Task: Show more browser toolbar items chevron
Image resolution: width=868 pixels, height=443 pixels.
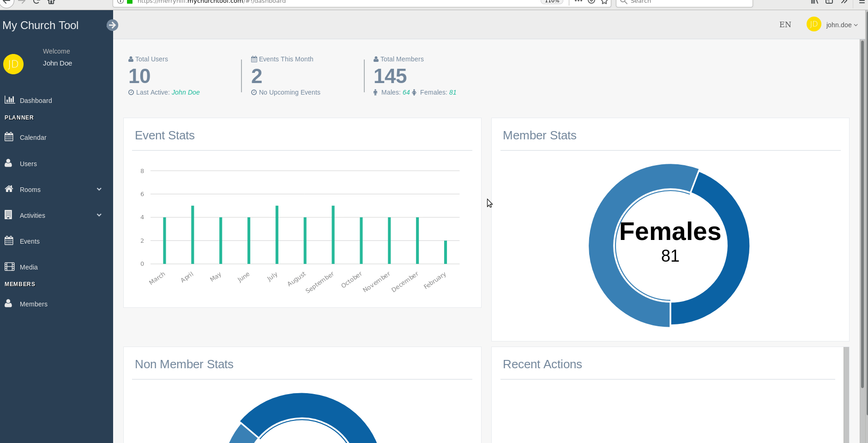Action: (844, 1)
